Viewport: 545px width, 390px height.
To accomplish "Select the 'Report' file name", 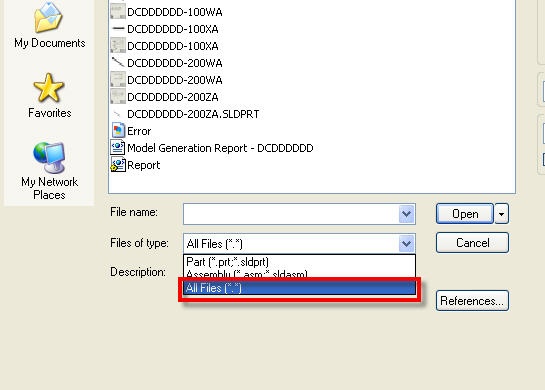I will click(x=144, y=165).
